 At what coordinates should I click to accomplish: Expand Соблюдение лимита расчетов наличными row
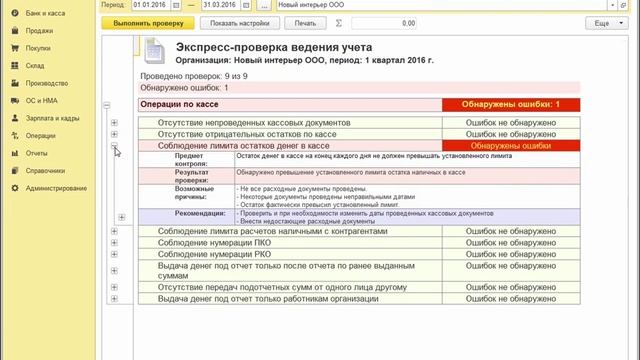[x=114, y=231]
